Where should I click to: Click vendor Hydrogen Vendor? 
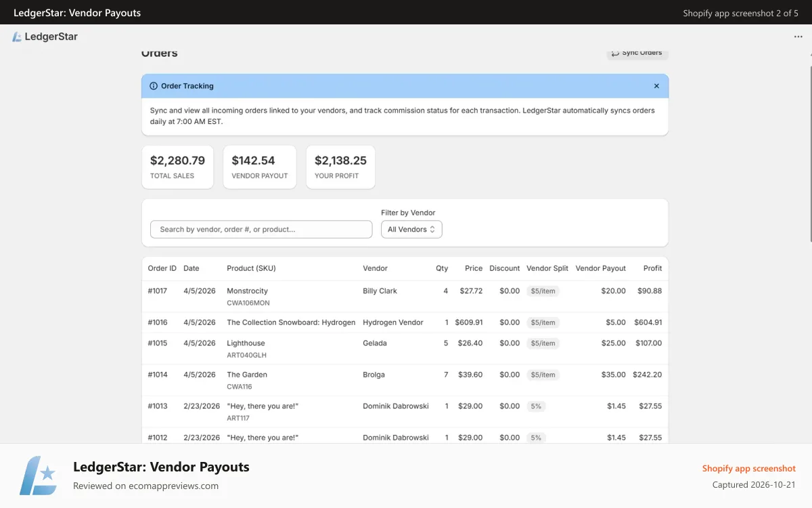tap(393, 322)
